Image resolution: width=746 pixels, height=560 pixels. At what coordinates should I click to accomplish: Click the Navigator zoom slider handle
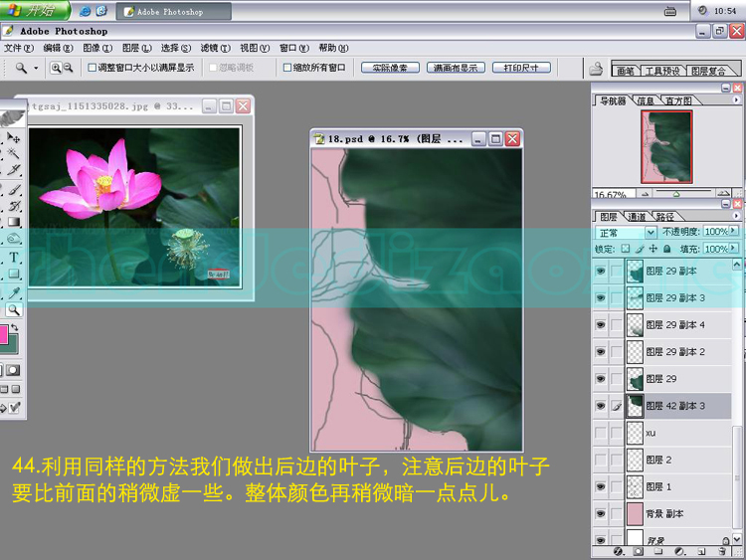[676, 194]
